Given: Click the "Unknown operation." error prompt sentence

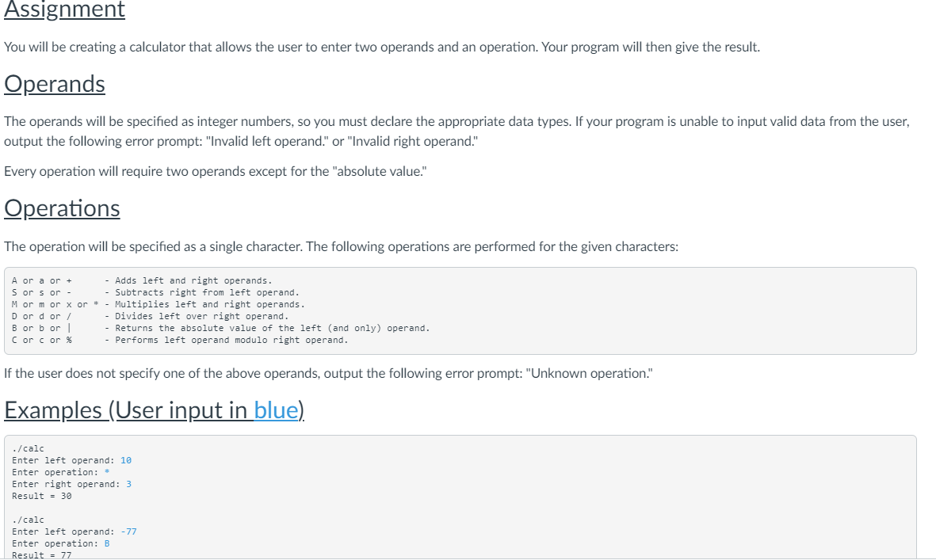Looking at the screenshot, I should [328, 373].
